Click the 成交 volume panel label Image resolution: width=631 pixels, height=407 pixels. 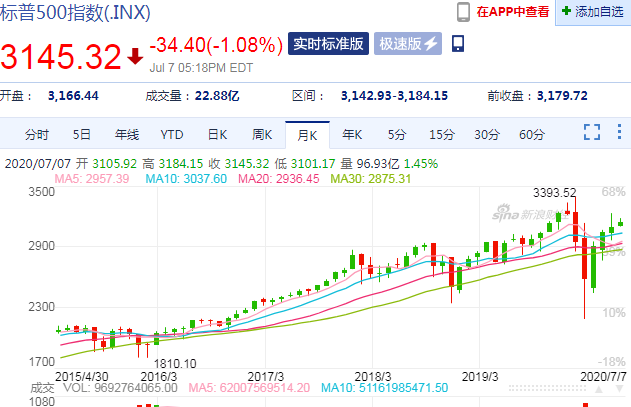pyautogui.click(x=42, y=388)
